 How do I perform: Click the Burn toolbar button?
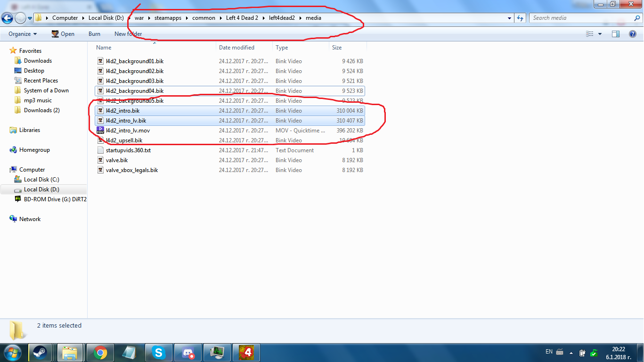pos(94,34)
